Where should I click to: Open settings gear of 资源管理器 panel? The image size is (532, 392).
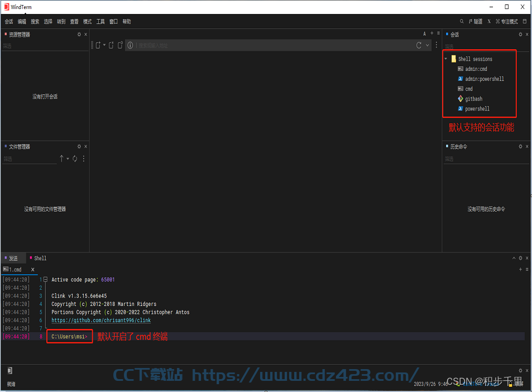click(x=79, y=34)
